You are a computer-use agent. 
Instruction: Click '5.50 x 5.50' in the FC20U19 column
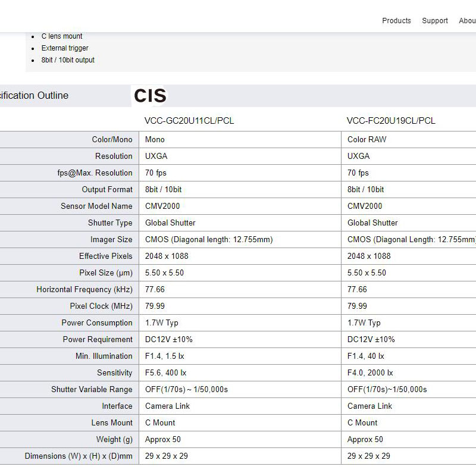[367, 273]
